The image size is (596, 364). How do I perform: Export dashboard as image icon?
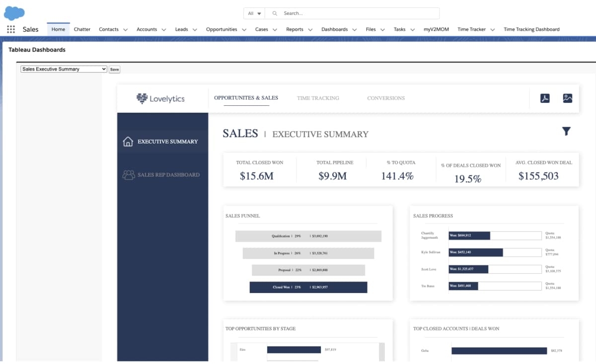[568, 98]
